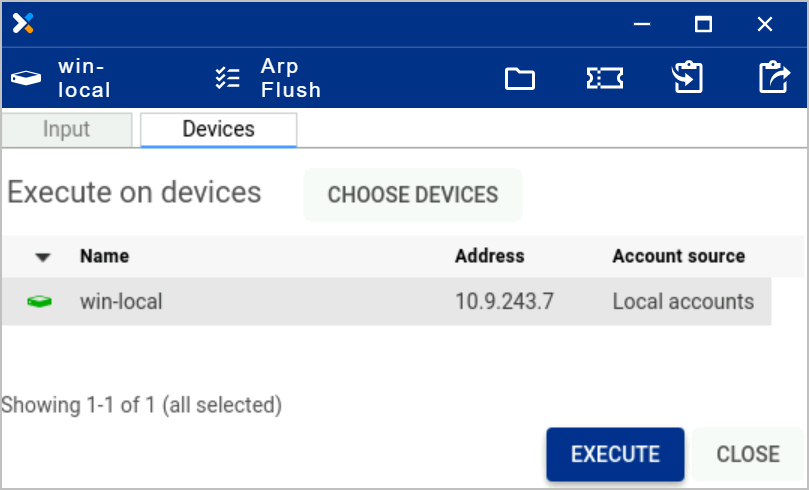Click the win-local label in header

(84, 78)
